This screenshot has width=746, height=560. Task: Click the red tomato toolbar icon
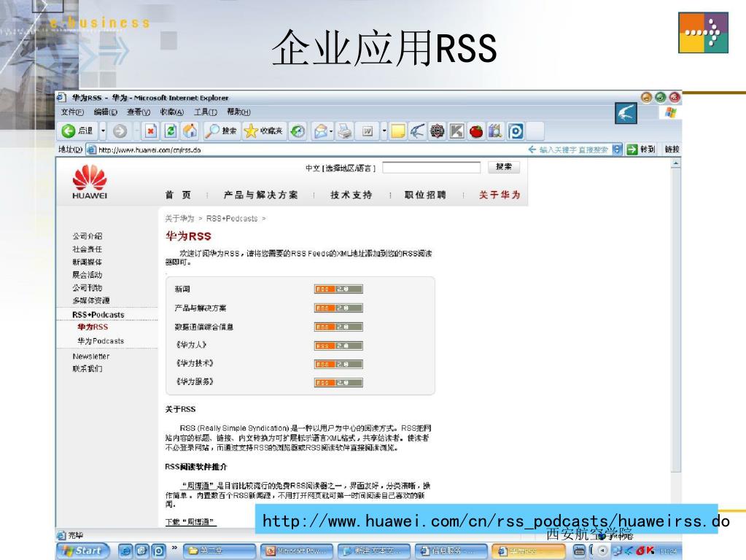[x=476, y=131]
